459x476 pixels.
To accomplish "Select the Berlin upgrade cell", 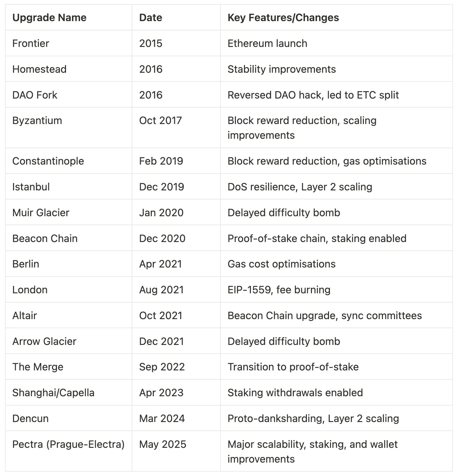I will point(26,264).
